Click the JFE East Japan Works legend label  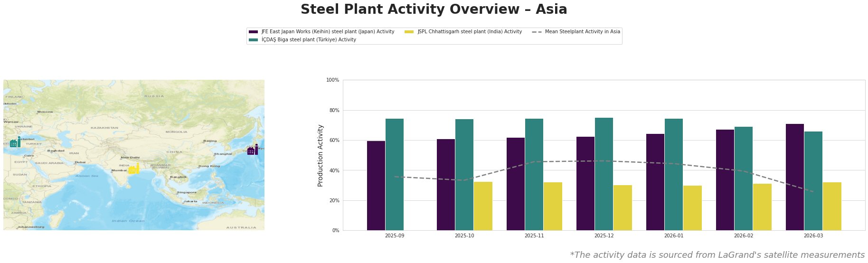coord(328,32)
